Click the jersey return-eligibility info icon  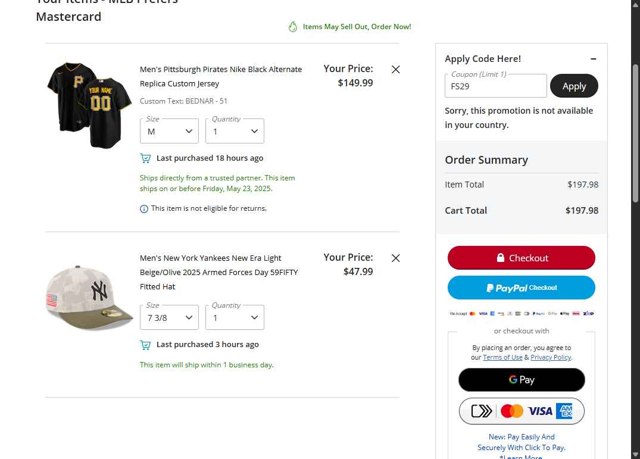tap(144, 209)
